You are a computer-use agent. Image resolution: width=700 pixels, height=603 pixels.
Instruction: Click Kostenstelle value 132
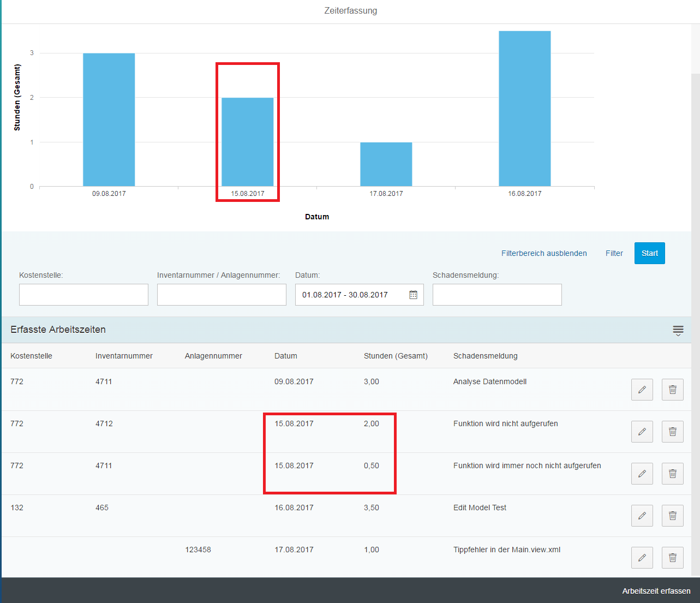17,508
